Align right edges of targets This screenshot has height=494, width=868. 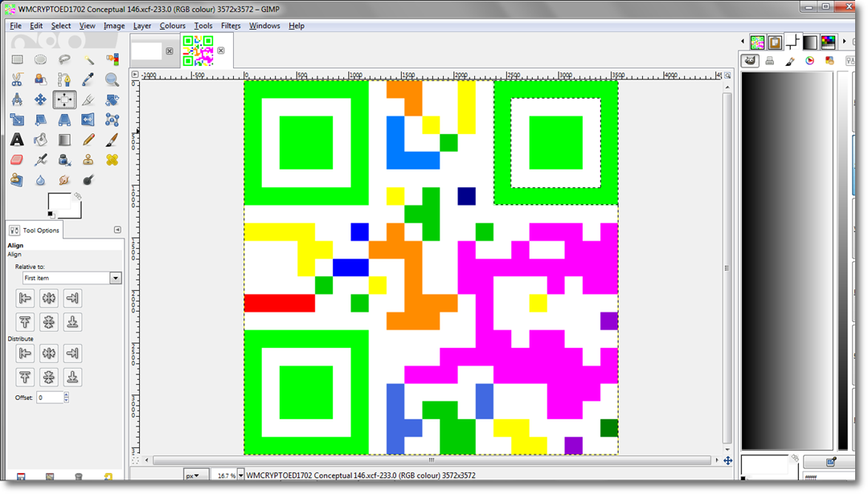(72, 298)
